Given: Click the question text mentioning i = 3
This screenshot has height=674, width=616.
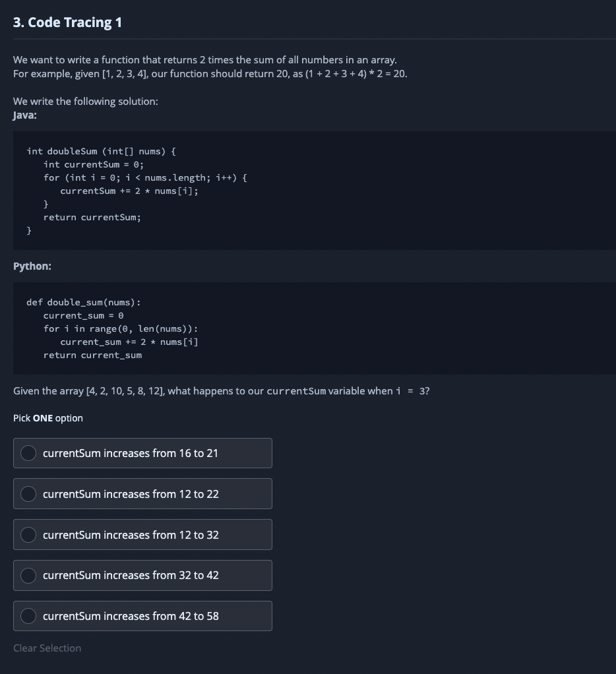Looking at the screenshot, I should point(221,390).
